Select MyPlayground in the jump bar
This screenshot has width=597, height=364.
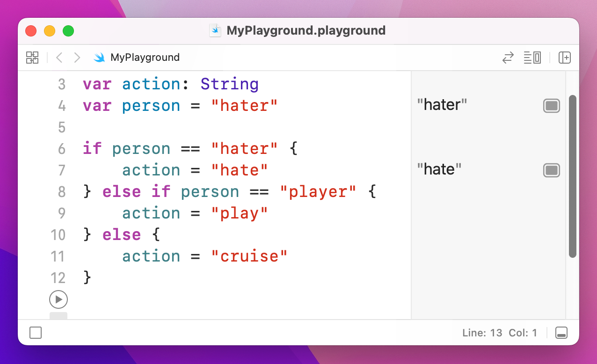(145, 58)
